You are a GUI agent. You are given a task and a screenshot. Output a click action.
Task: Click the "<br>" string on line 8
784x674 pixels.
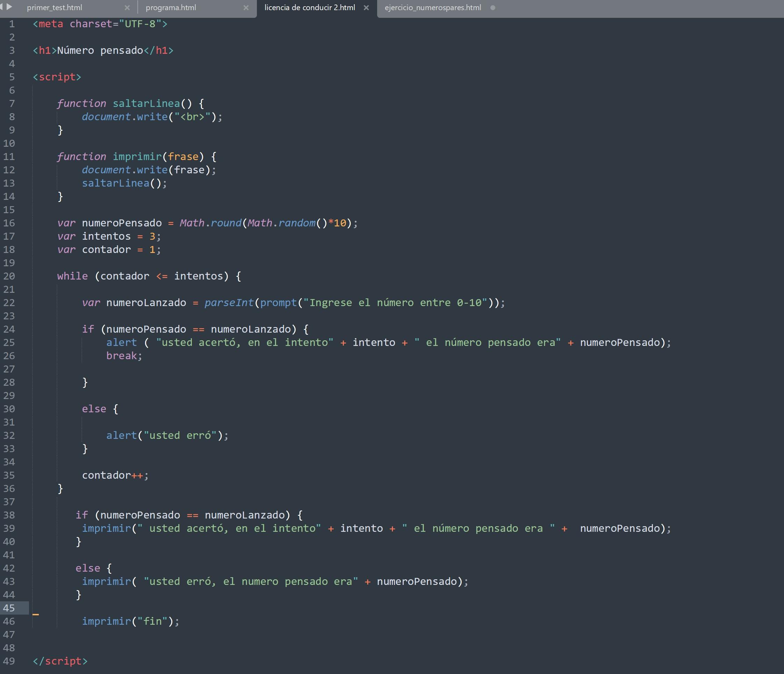192,116
